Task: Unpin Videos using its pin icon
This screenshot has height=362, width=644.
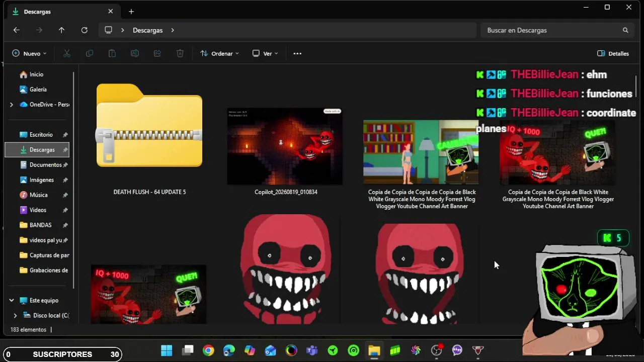Action: (x=65, y=210)
